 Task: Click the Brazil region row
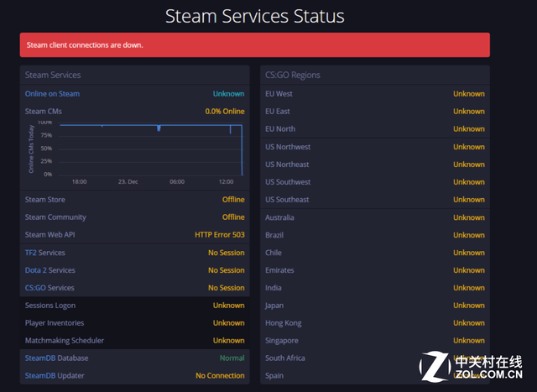tap(375, 235)
